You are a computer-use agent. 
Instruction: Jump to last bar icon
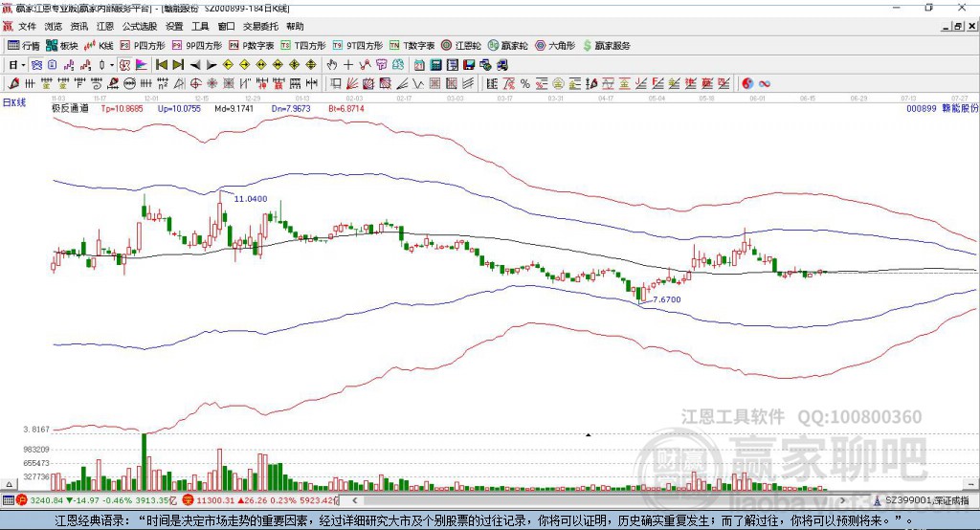(x=178, y=65)
